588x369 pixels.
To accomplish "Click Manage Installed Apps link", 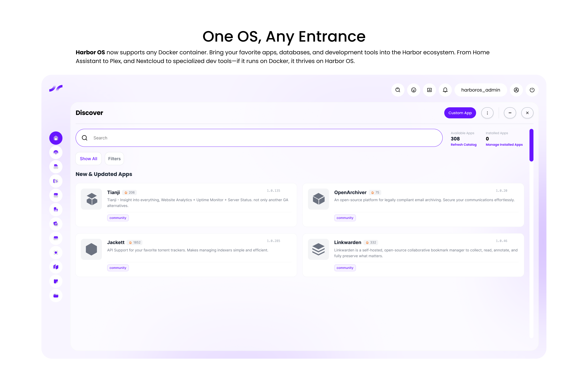I will pos(504,145).
